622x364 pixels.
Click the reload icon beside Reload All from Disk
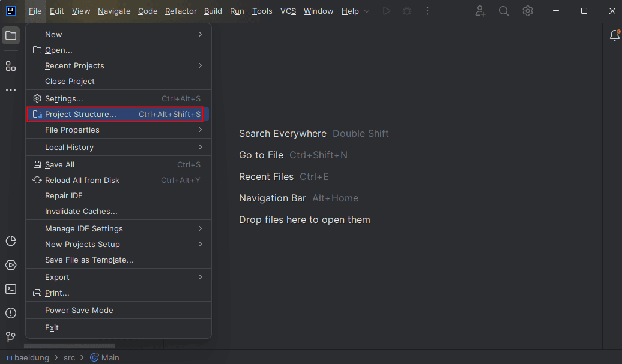[x=37, y=181]
